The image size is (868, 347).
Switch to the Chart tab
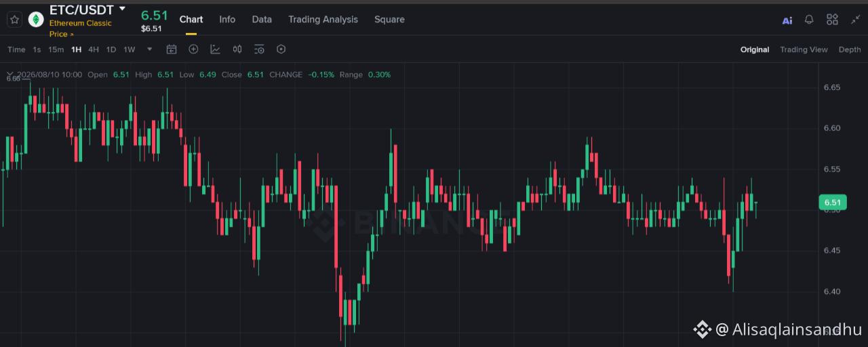[x=191, y=20]
